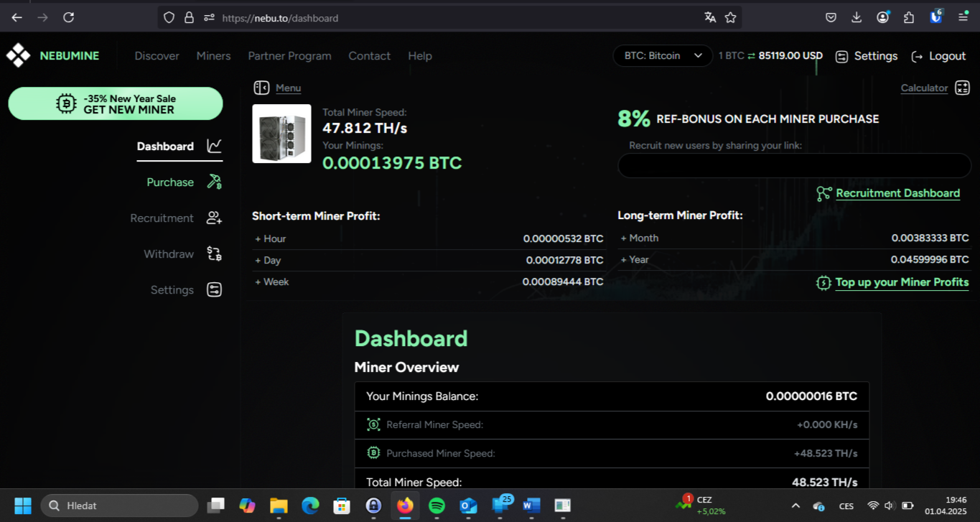Click the Menu link text
Viewport: 980px width, 522px height.
tap(288, 88)
